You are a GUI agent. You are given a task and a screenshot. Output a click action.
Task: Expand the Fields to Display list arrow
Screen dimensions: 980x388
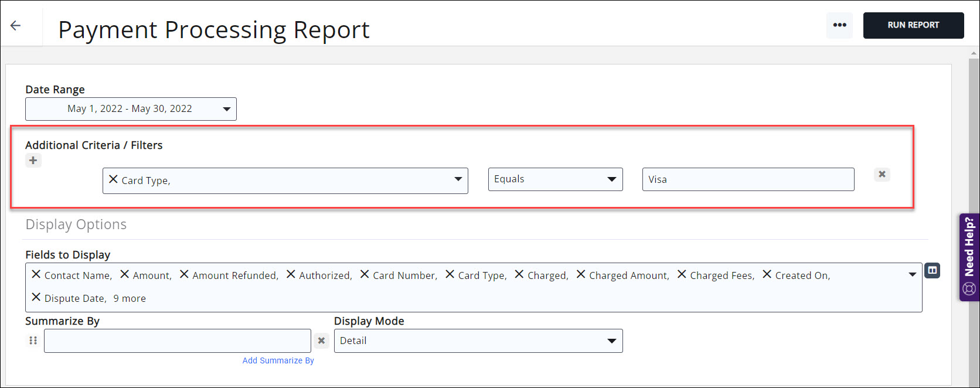(x=912, y=274)
